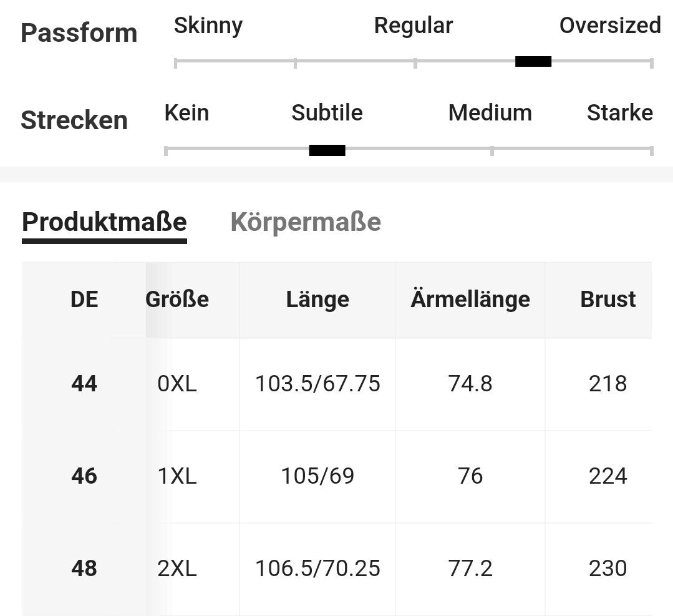The width and height of the screenshot is (673, 616).
Task: Click the Länge column header
Action: tap(317, 300)
